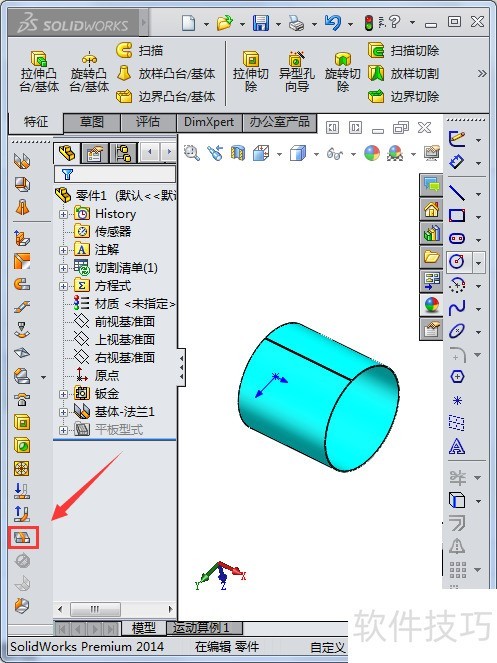Open the display style cube dropdown arrow
Viewport: 497px width, 663px height.
coord(316,154)
